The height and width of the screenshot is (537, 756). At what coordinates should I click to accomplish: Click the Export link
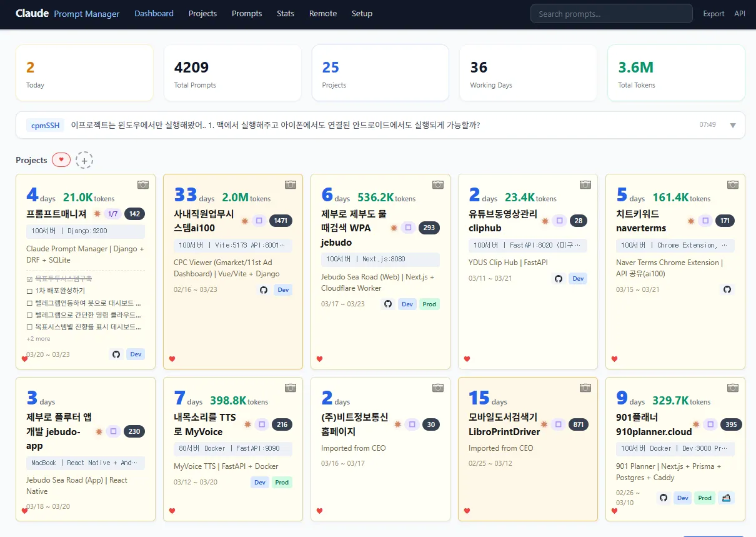pos(714,14)
